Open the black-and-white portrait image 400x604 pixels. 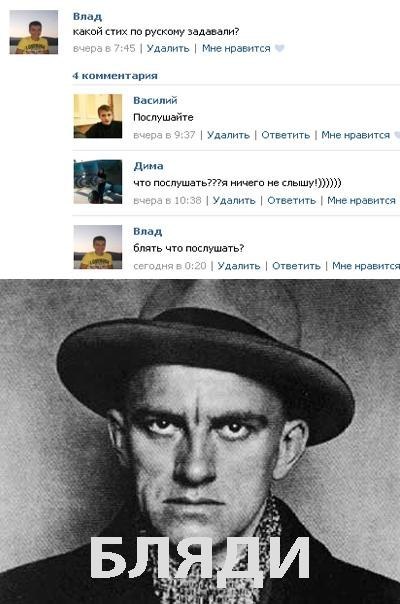[x=200, y=441]
